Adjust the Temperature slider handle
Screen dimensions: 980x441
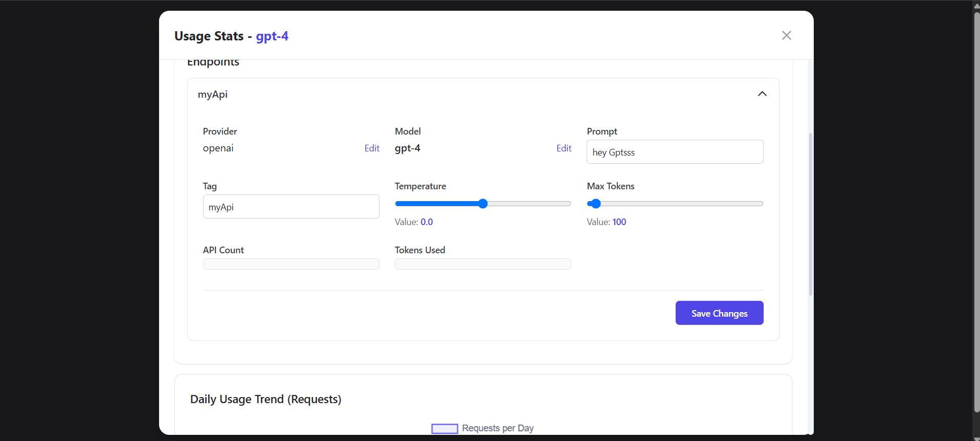[483, 204]
